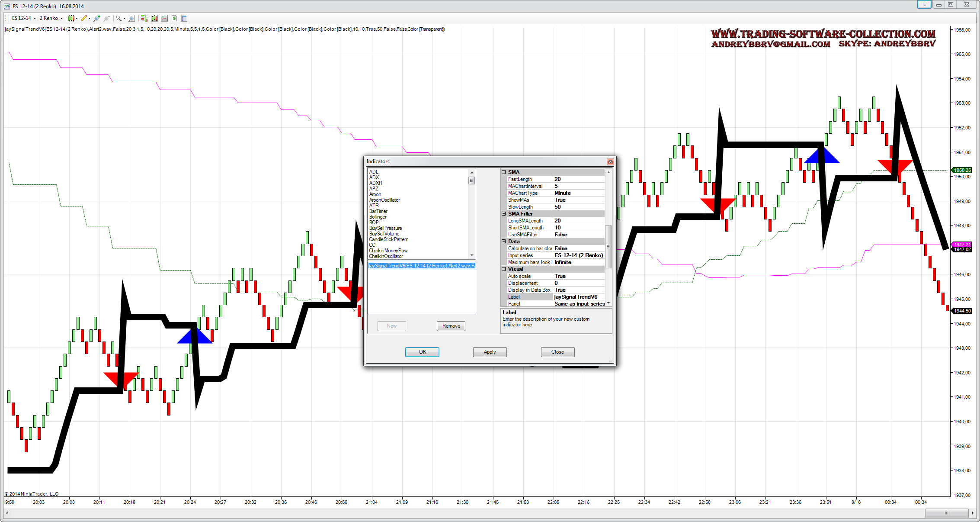Open the Data Series toolbar icon

pyautogui.click(x=154, y=18)
